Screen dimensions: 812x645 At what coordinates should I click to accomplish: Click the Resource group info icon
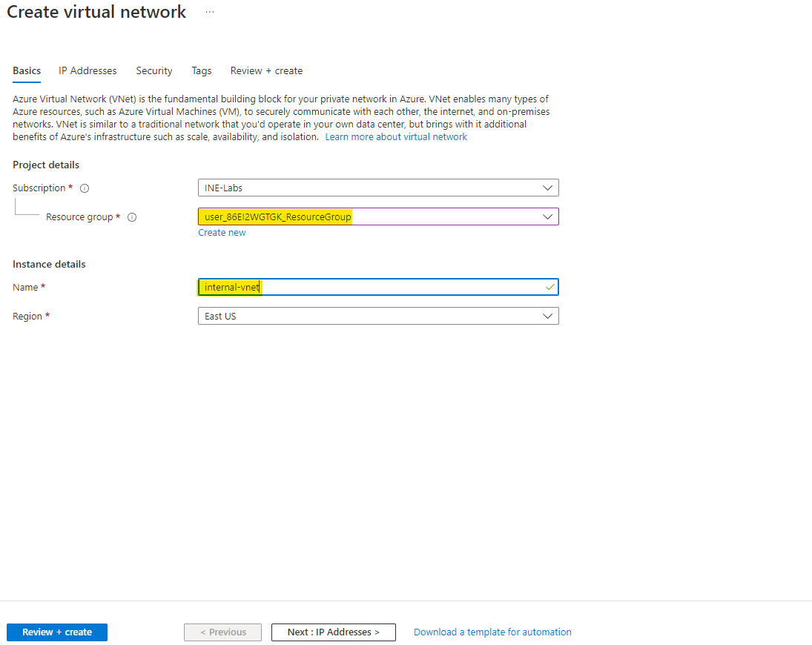(132, 217)
